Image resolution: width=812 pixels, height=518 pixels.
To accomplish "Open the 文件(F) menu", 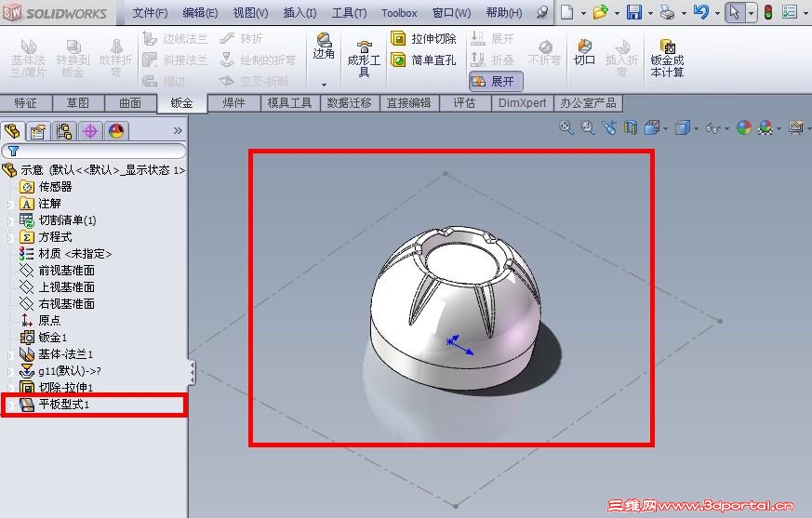I will 150,13.
